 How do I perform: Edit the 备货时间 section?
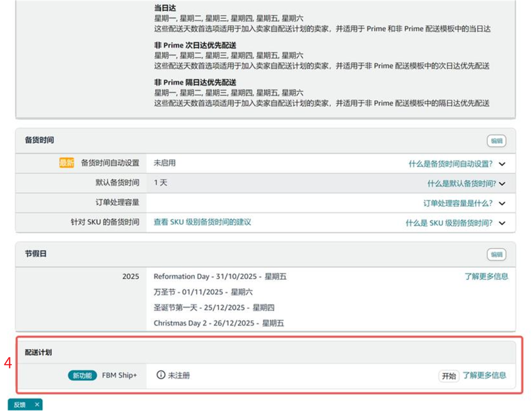[x=496, y=141]
